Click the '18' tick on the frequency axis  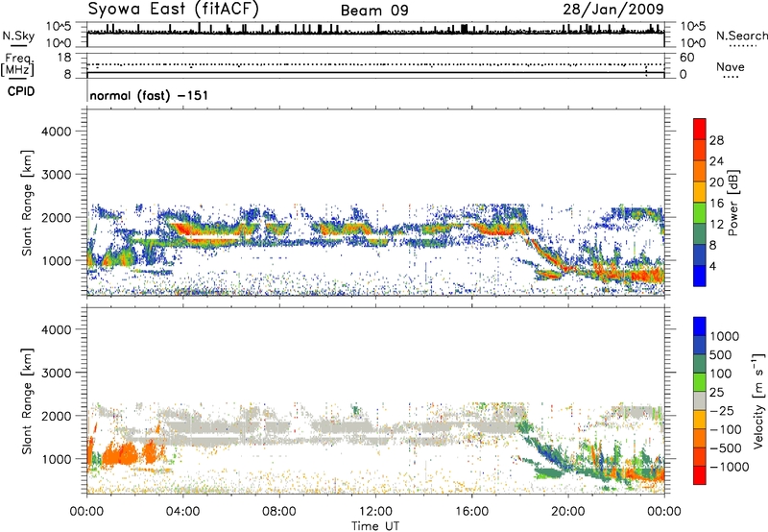tap(64, 58)
